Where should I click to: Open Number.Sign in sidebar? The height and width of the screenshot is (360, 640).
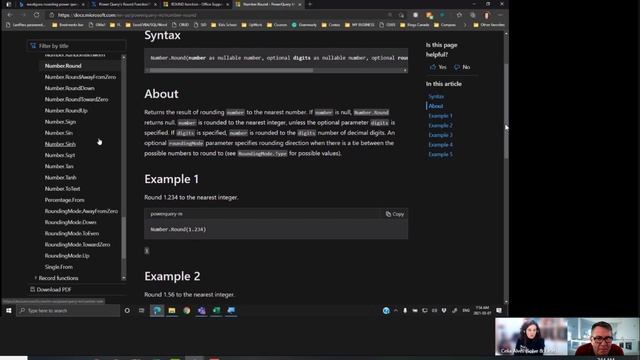point(60,122)
